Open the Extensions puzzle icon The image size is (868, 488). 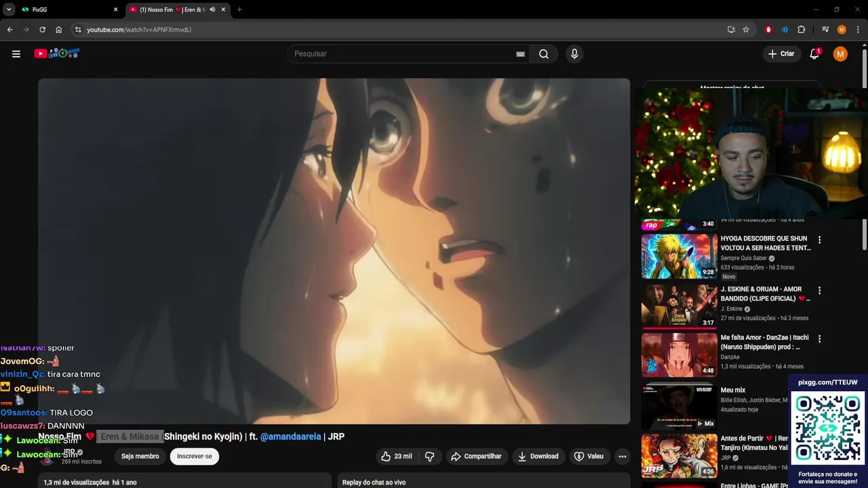(x=801, y=30)
